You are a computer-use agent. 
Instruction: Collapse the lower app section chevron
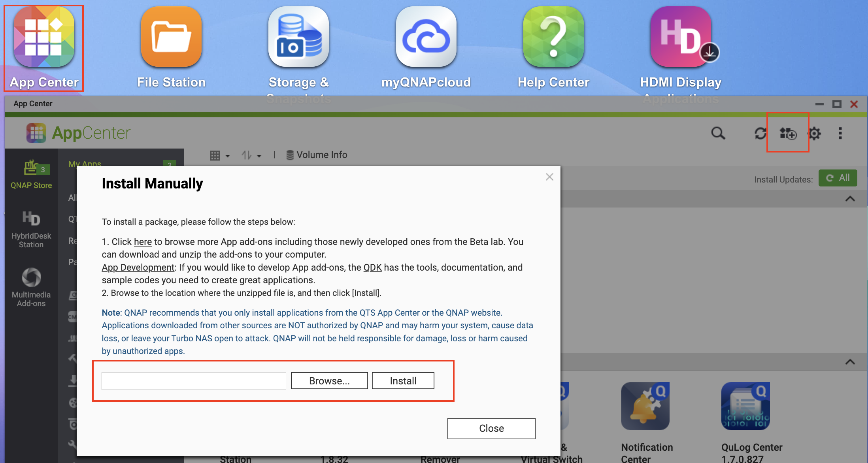tap(850, 362)
